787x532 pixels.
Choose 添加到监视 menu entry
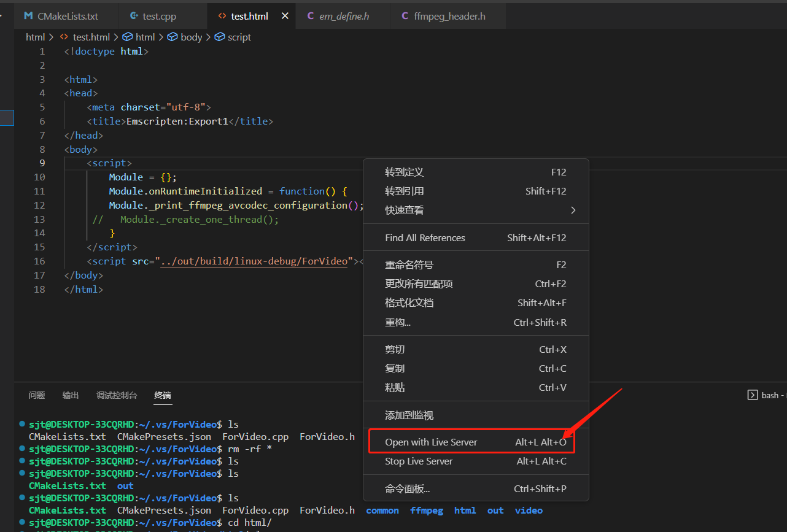[476, 415]
